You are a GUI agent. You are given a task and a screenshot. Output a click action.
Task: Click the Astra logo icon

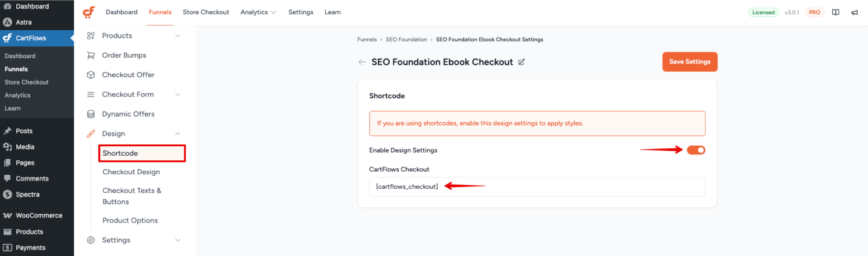click(x=8, y=22)
